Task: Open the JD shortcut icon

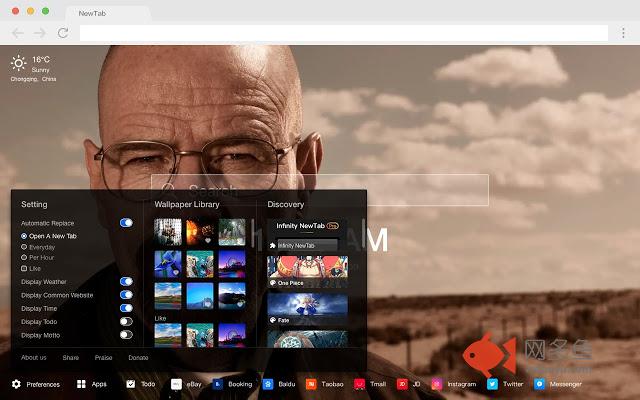Action: click(x=402, y=384)
